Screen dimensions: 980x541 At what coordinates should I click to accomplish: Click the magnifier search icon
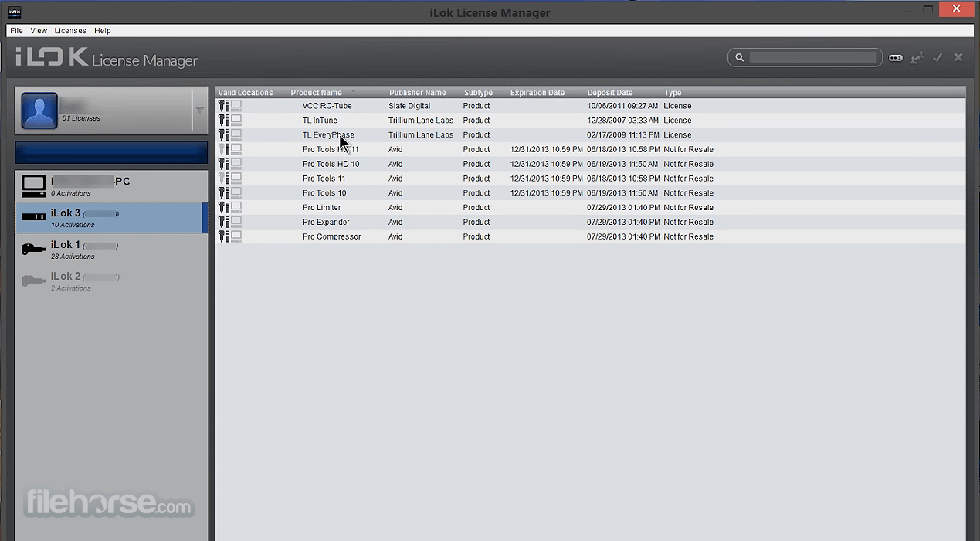pos(739,57)
